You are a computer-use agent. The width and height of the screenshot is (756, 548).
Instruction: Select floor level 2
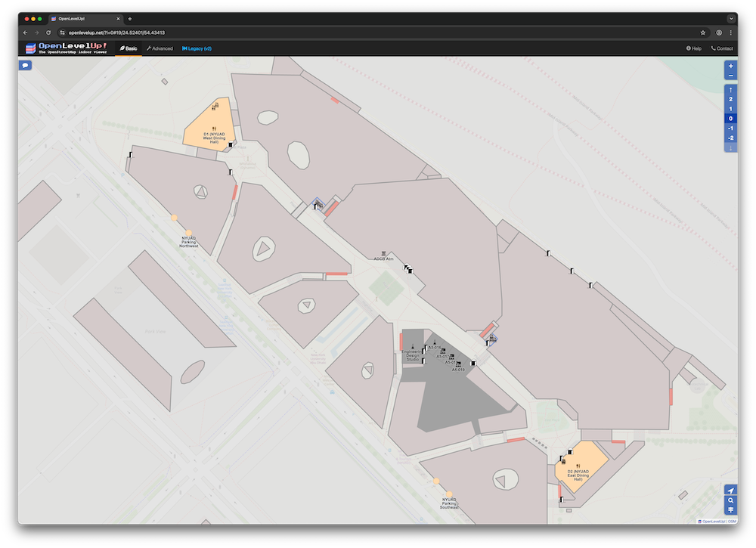(730, 99)
